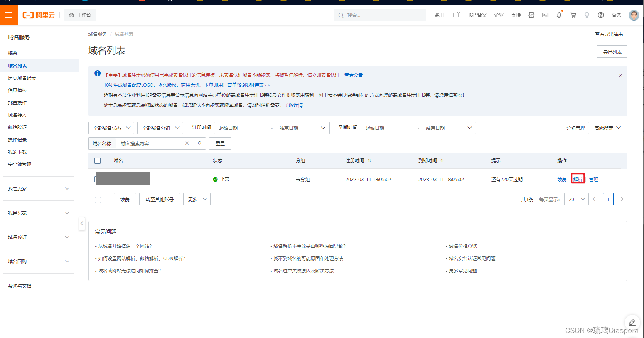
Task: Click 域名服务 breadcrumb
Action: click(x=97, y=34)
